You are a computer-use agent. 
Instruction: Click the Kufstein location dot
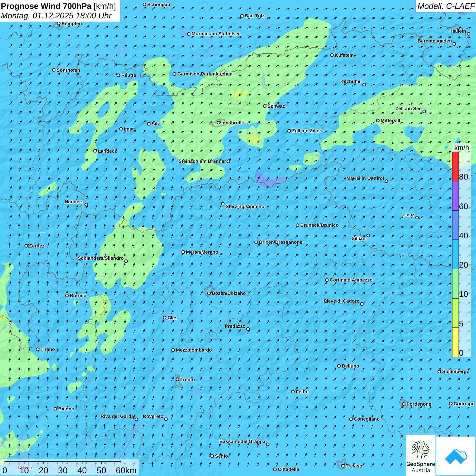[x=332, y=55]
